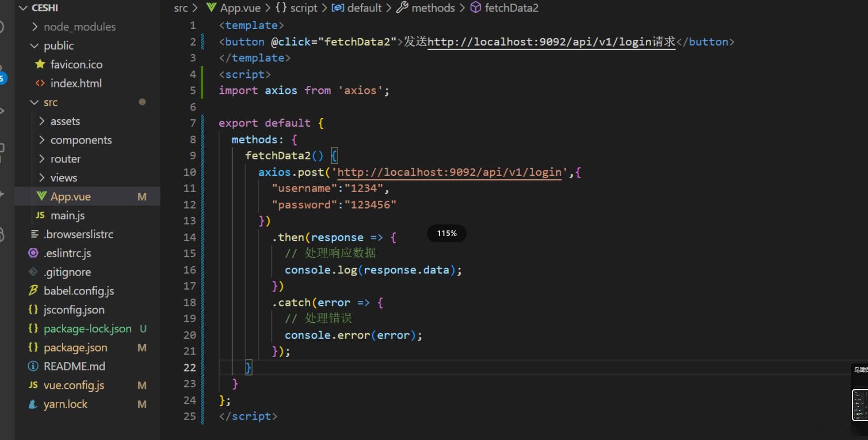Expand the views folder chevron
The height and width of the screenshot is (440, 868).
(42, 178)
